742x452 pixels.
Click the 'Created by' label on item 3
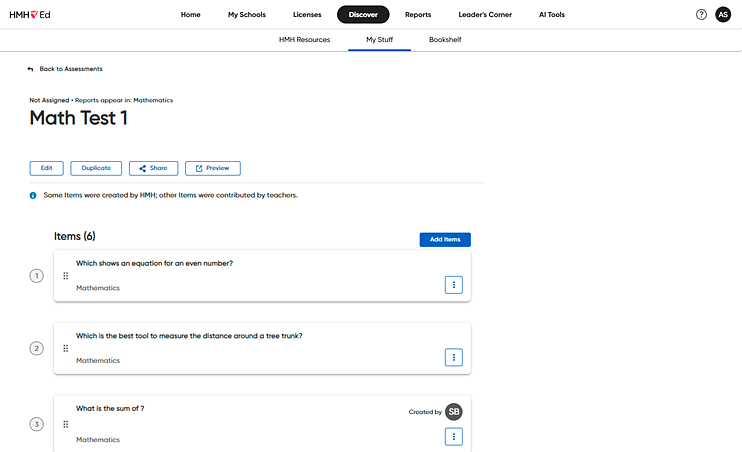point(425,412)
